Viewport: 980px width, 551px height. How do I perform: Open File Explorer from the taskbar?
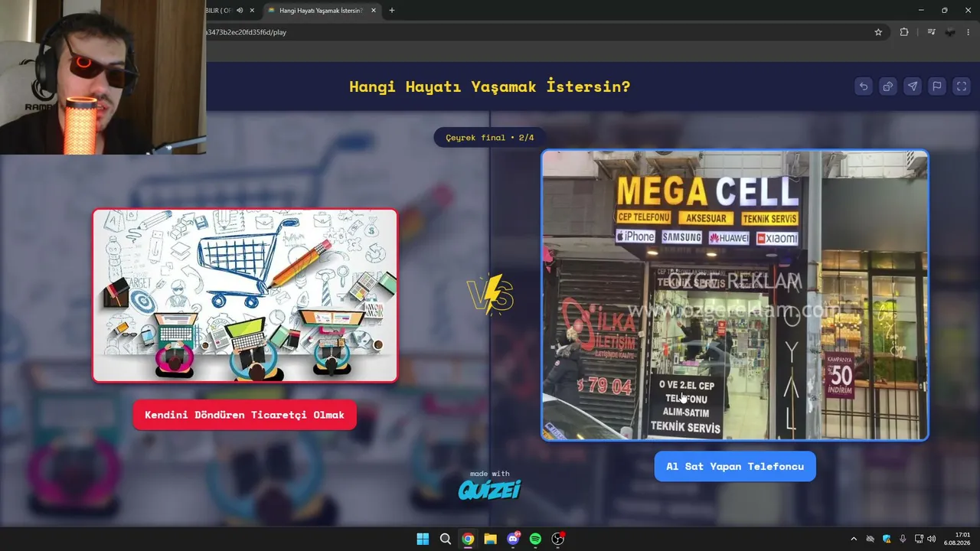(x=491, y=539)
